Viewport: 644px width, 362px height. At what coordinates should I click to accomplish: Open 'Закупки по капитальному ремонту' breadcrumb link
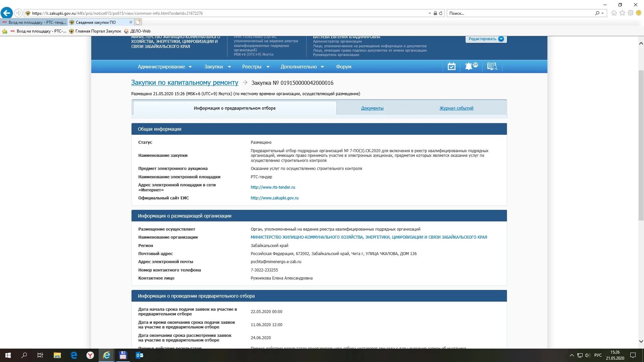point(184,83)
